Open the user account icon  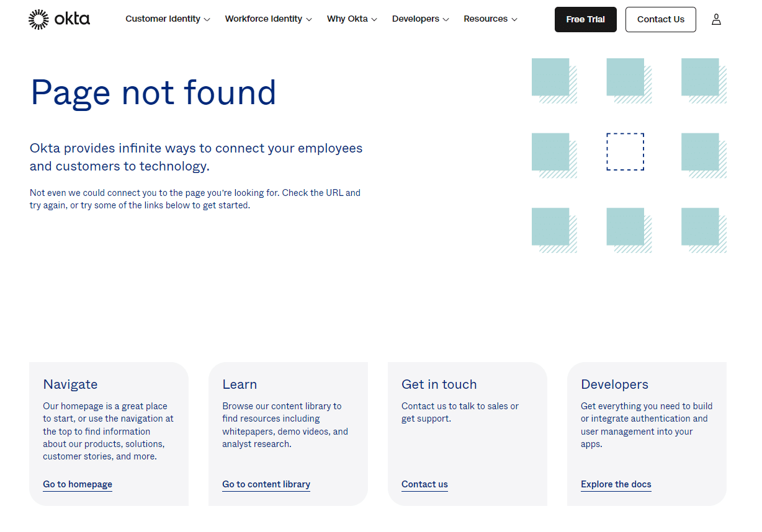point(716,19)
